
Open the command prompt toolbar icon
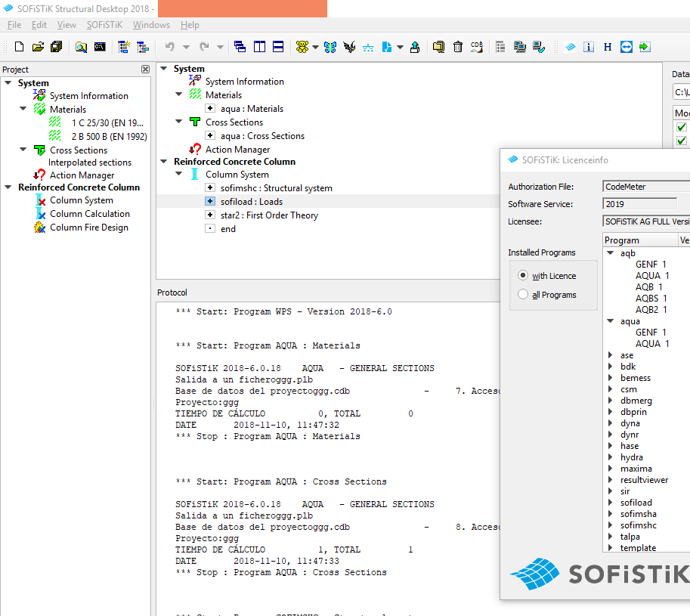point(100,47)
